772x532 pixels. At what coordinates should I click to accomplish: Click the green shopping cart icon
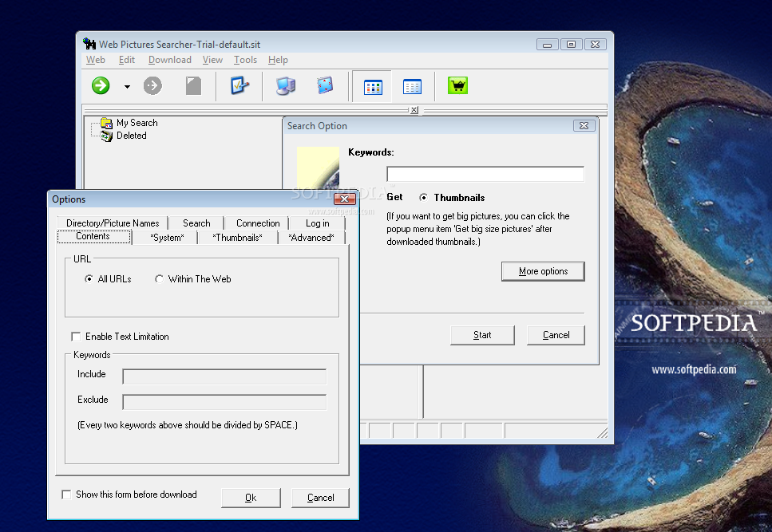coord(457,85)
